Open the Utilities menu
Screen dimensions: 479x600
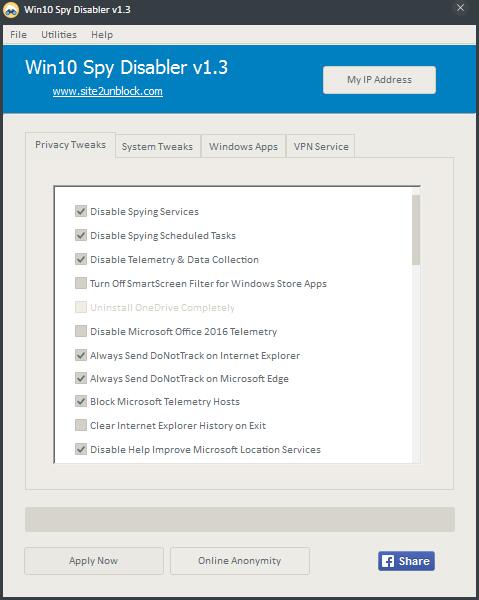click(x=59, y=35)
